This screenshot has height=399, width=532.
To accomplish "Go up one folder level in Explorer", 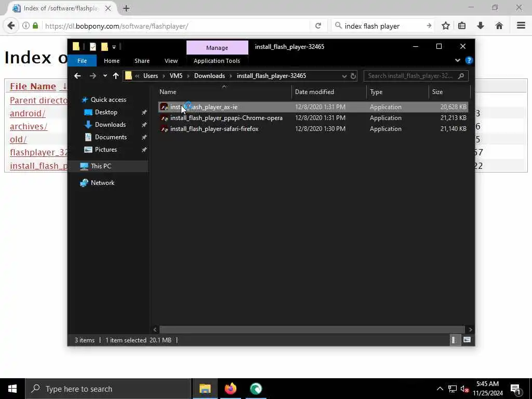I will (x=116, y=76).
